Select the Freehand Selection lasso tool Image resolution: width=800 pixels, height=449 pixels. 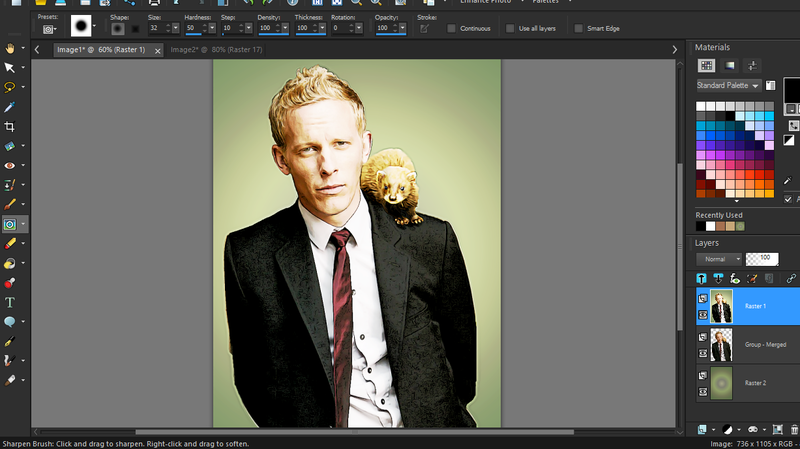tap(10, 87)
